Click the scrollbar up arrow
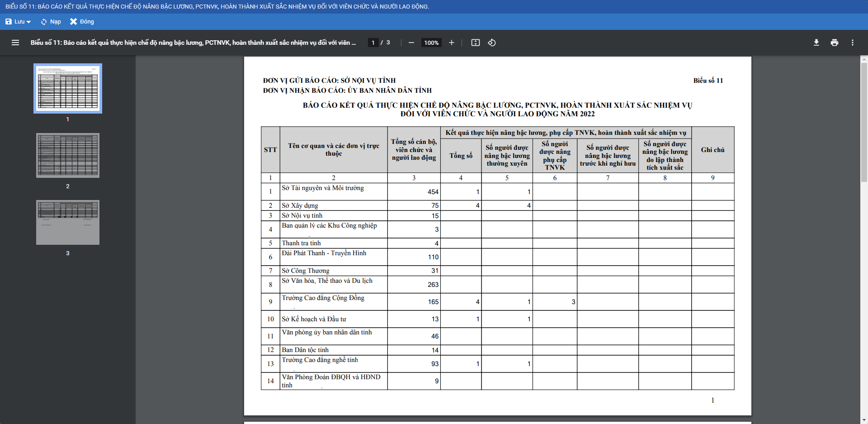Image resolution: width=868 pixels, height=424 pixels. click(x=864, y=59)
